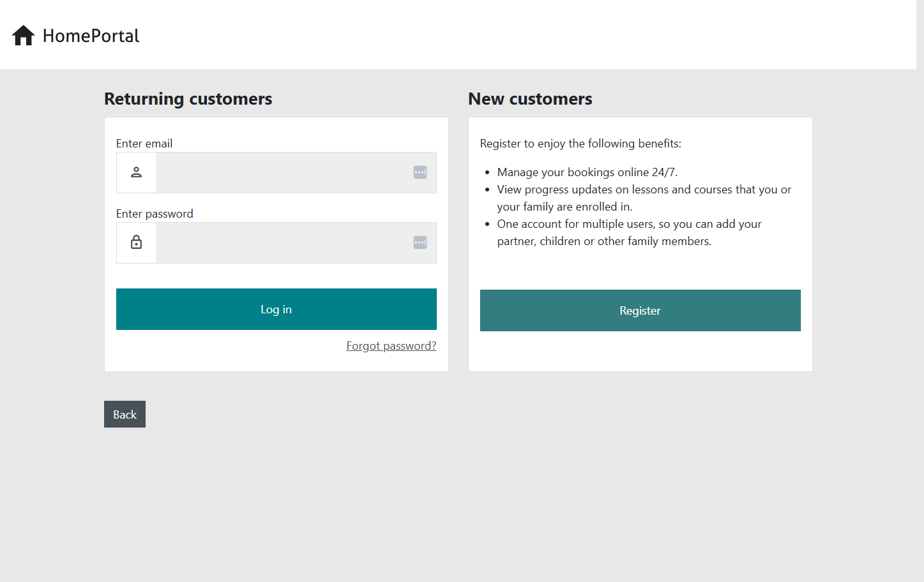Screen dimensions: 924x582
Task: Click the New customers heading
Action: [x=530, y=99]
